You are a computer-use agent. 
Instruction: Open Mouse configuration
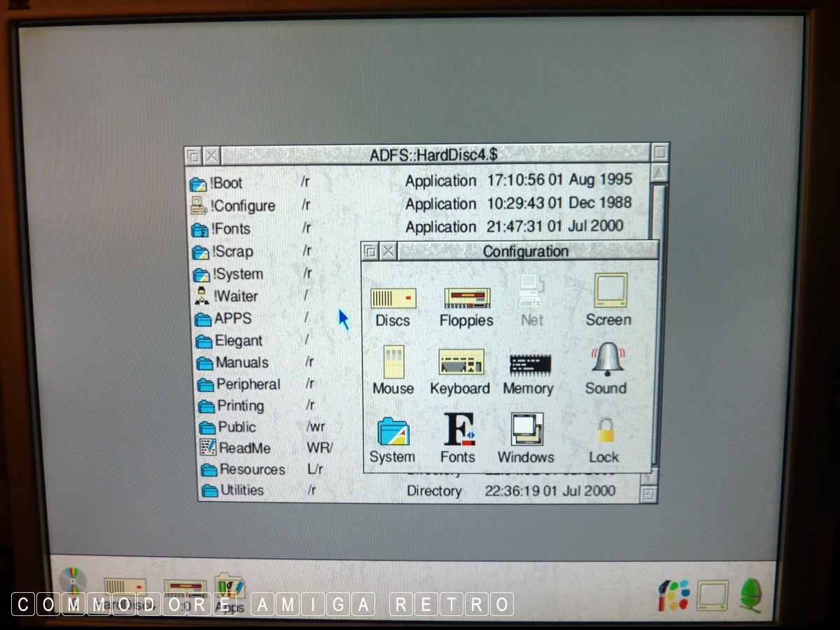pos(393,363)
